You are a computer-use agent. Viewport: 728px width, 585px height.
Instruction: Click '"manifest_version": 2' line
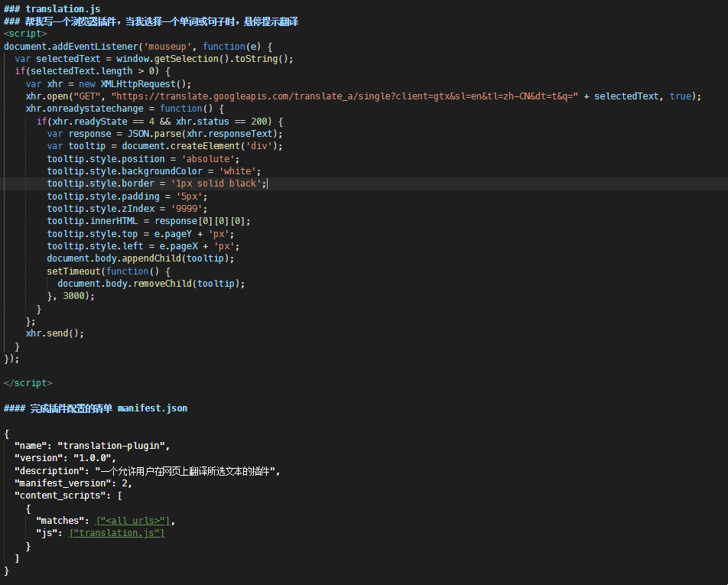73,483
